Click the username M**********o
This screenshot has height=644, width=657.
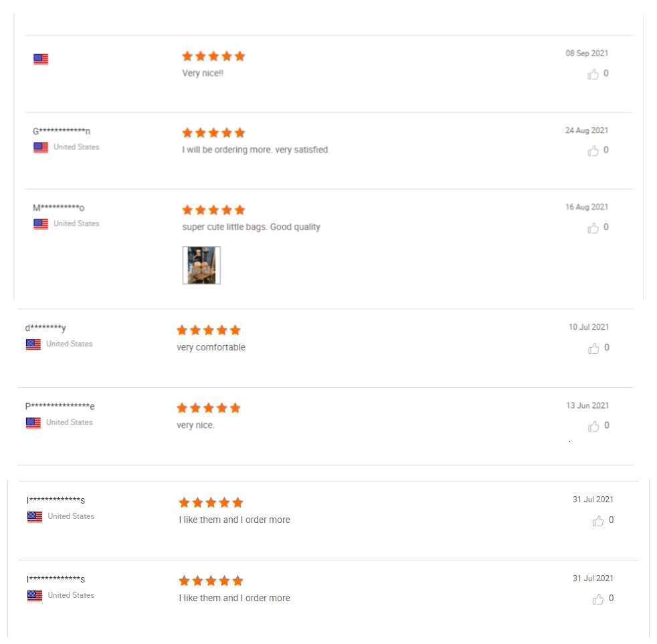[x=59, y=208]
